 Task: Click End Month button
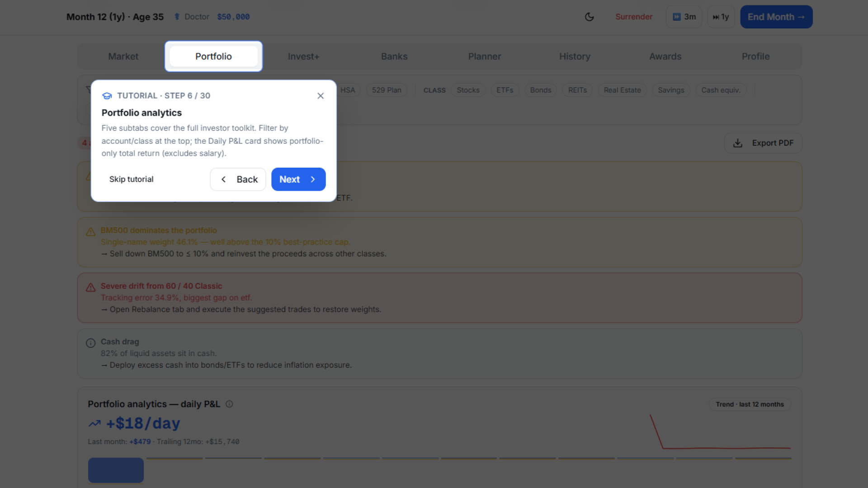[x=776, y=17]
